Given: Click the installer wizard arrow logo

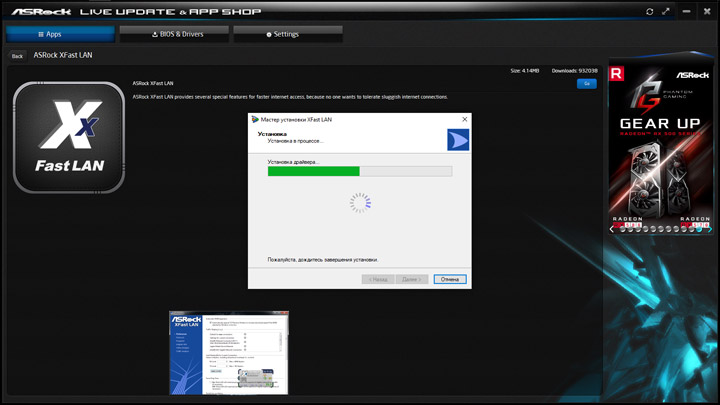Looking at the screenshot, I should coord(458,140).
